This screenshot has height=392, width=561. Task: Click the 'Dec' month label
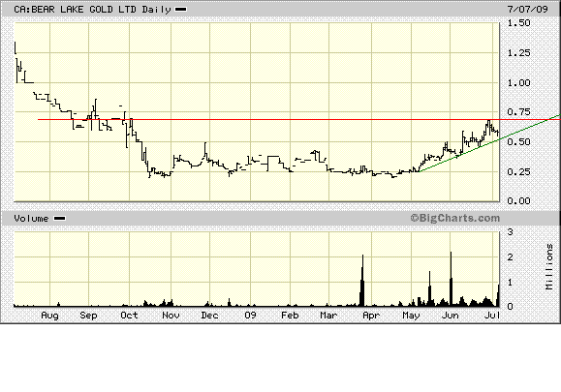pyautogui.click(x=209, y=316)
